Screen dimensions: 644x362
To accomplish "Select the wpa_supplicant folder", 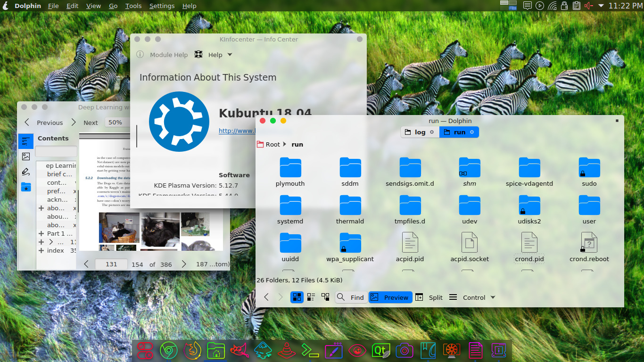I will point(350,247).
